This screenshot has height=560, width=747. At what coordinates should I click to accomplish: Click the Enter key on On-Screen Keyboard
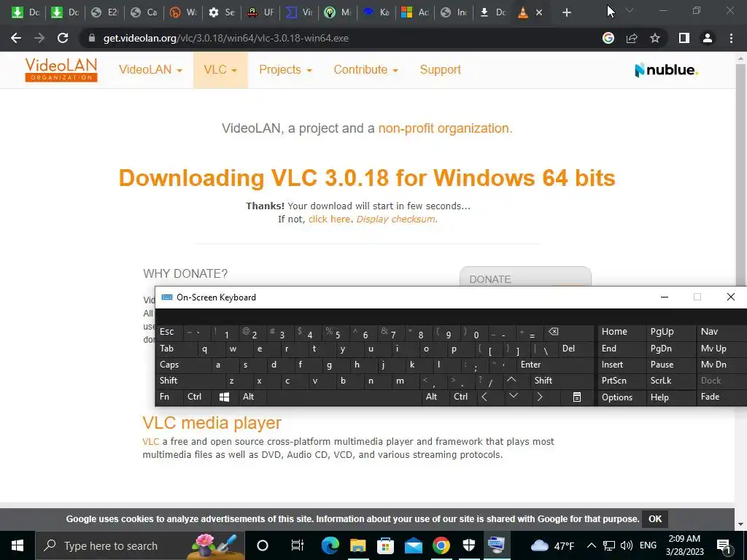[554, 365]
